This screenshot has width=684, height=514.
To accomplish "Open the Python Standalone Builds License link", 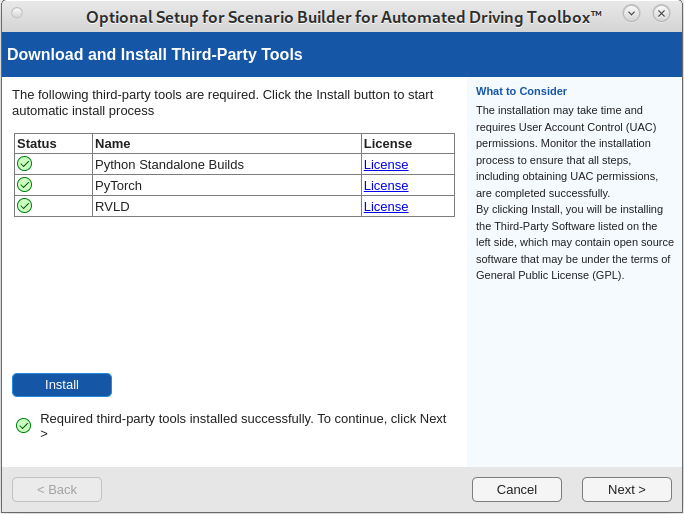I will (x=386, y=164).
